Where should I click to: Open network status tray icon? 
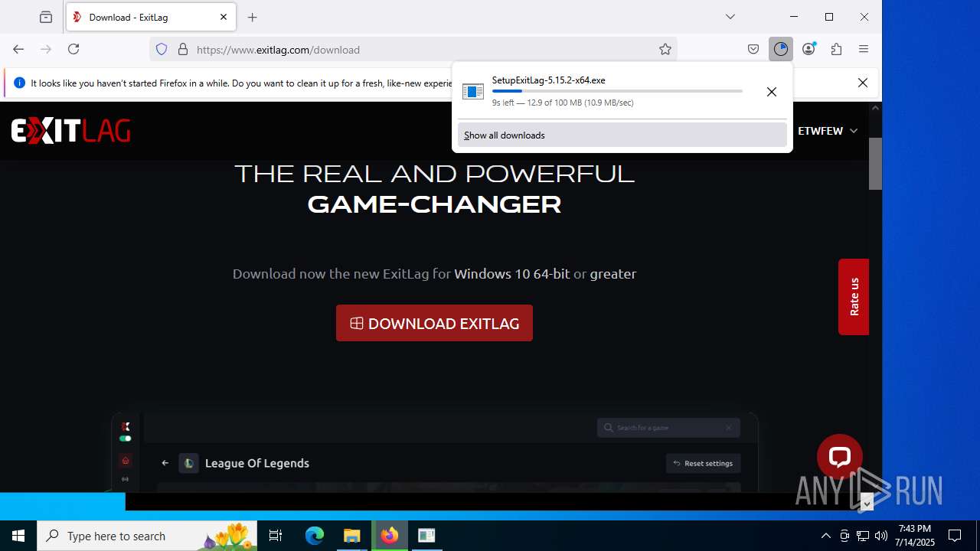(863, 536)
